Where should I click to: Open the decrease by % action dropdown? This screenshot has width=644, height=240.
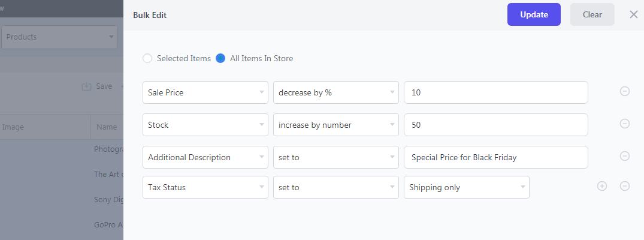coord(336,92)
